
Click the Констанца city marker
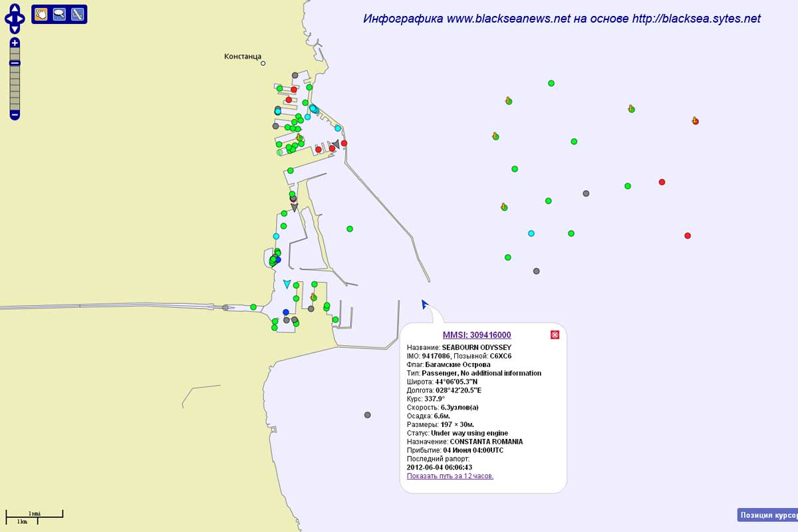tap(263, 64)
